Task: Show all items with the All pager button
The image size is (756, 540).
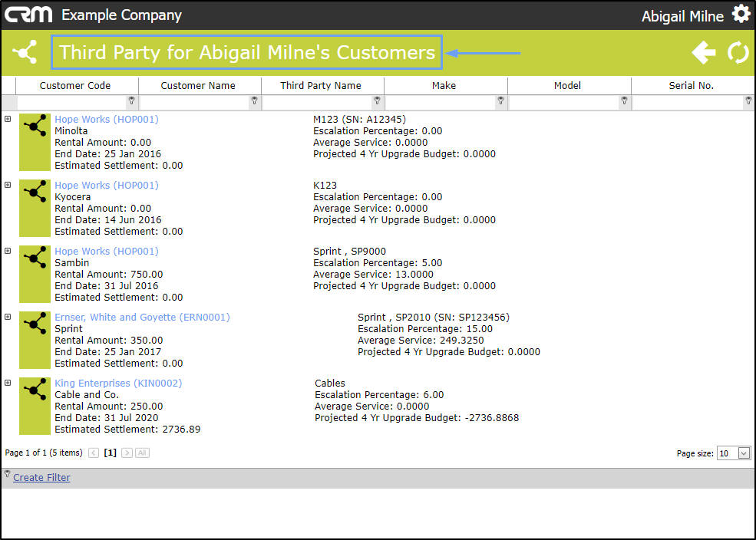Action: [142, 453]
